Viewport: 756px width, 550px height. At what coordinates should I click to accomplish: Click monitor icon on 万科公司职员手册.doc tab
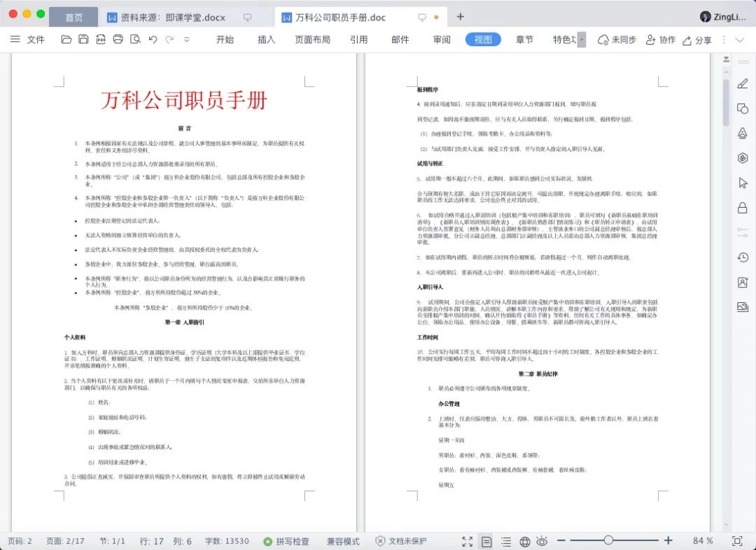click(422, 17)
